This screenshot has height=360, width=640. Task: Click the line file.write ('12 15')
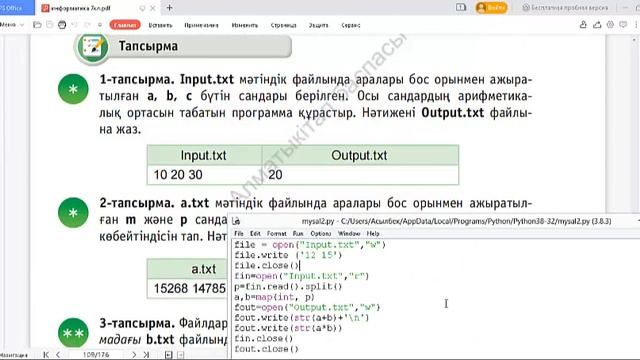tap(288, 255)
